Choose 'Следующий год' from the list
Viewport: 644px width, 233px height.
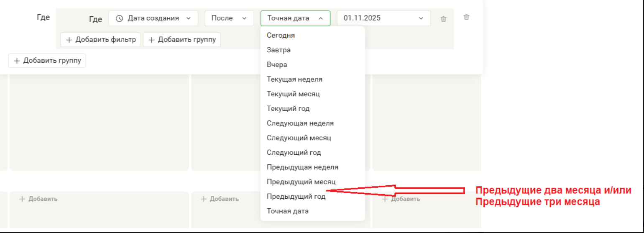click(294, 153)
